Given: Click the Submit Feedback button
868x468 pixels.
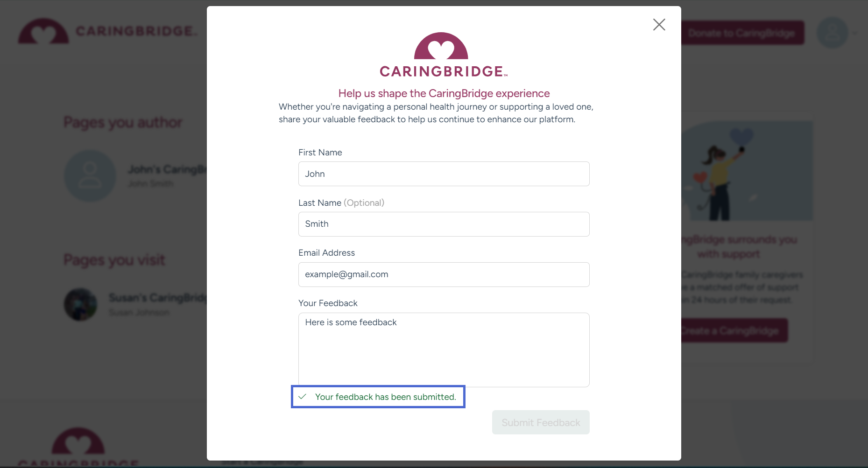Looking at the screenshot, I should pos(540,422).
